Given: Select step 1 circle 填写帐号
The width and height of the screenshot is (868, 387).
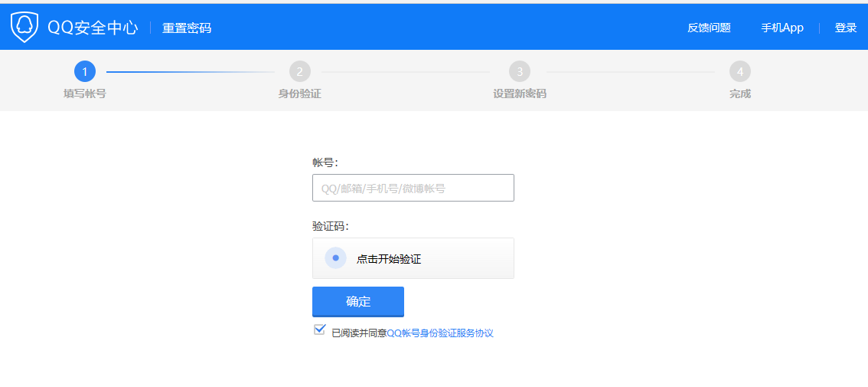Looking at the screenshot, I should [x=85, y=71].
